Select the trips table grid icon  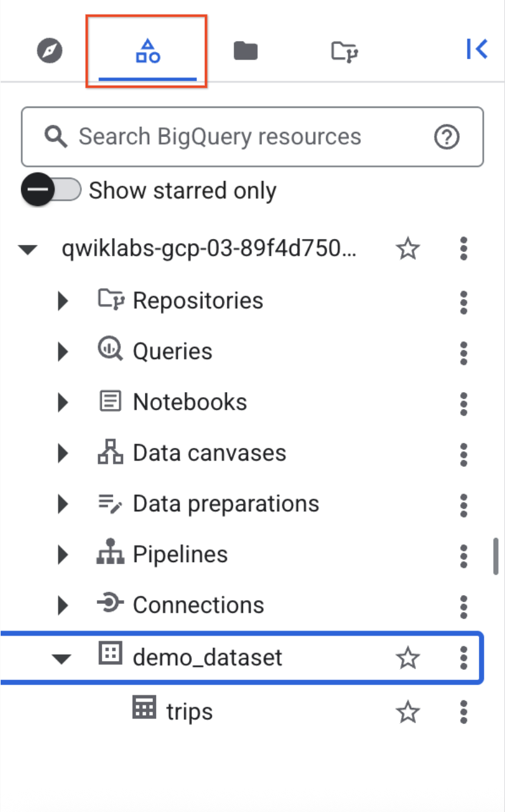(x=144, y=710)
